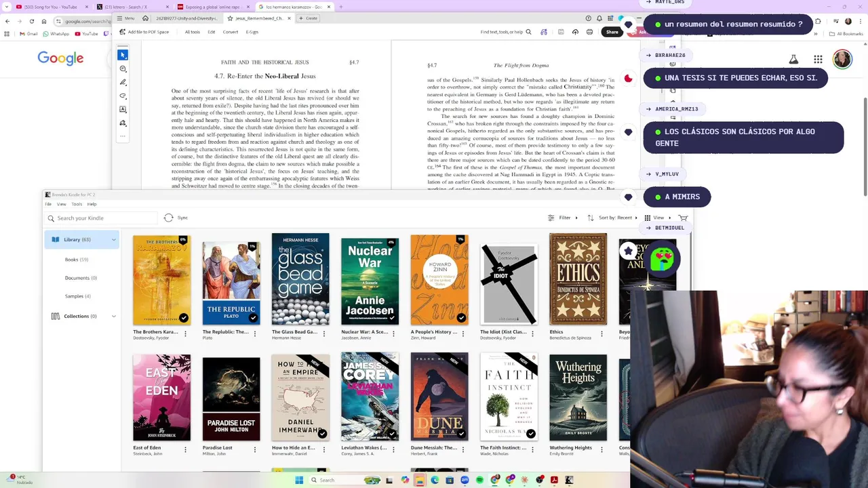Click the PDF Share button
The height and width of the screenshot is (488, 868).
click(x=612, y=32)
